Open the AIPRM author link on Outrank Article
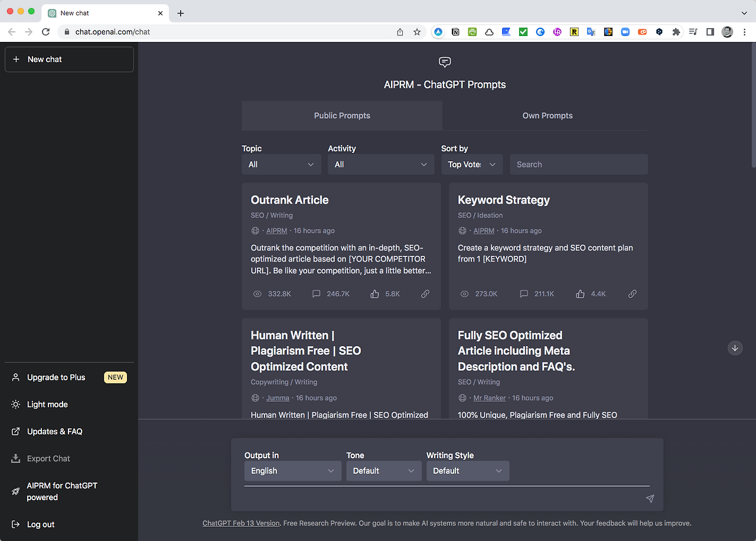756x541 pixels. tap(276, 231)
